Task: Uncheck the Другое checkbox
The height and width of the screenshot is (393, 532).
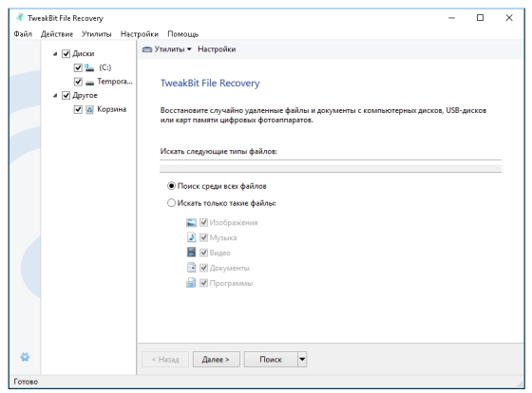Action: (66, 96)
